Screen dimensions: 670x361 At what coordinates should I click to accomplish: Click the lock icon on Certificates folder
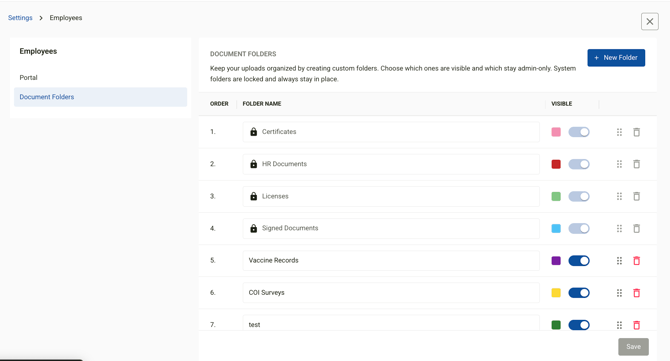click(253, 132)
